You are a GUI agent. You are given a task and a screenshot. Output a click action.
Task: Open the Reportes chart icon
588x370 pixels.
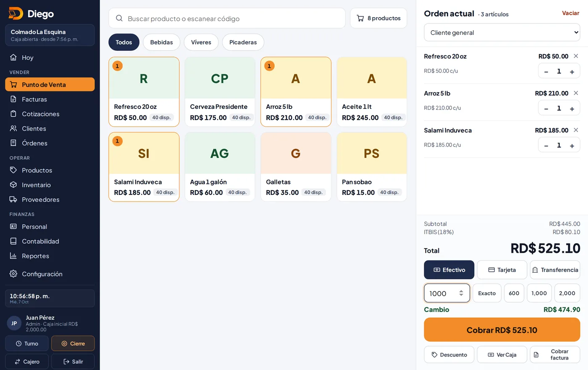coord(13,256)
